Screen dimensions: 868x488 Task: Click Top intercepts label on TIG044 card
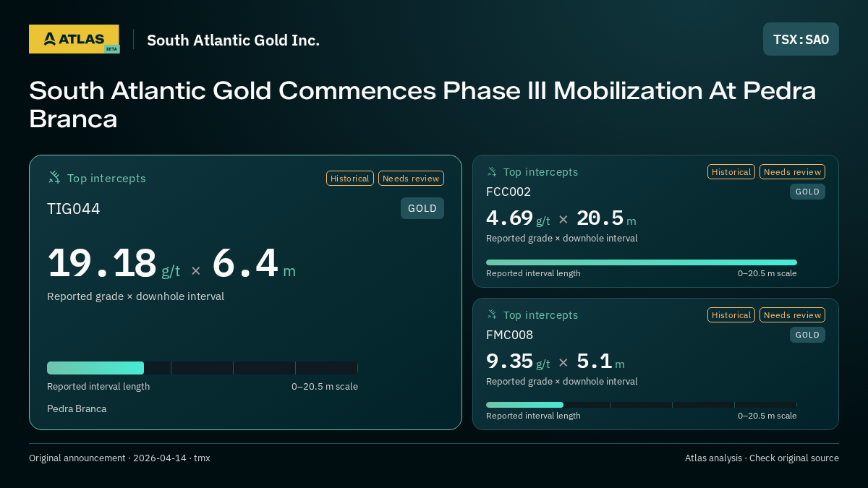106,179
